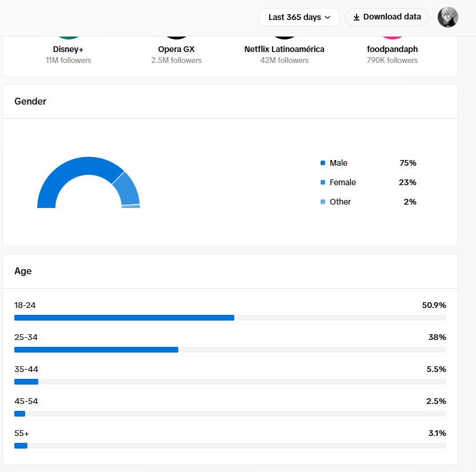
Task: Click the Female legend color swatch
Action: coord(323,182)
